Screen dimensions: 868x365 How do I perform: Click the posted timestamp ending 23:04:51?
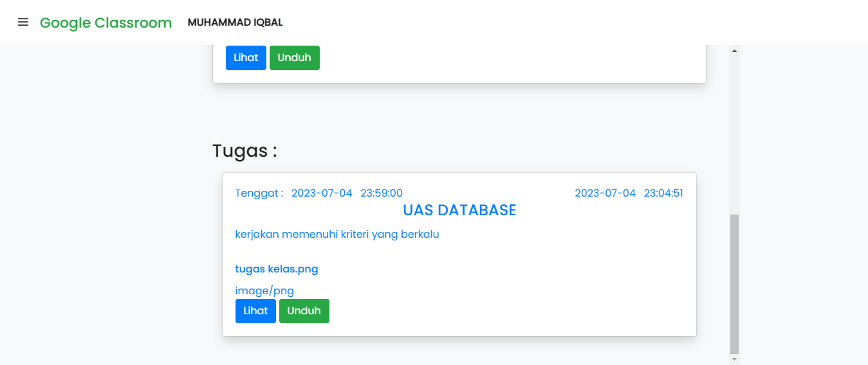663,193
